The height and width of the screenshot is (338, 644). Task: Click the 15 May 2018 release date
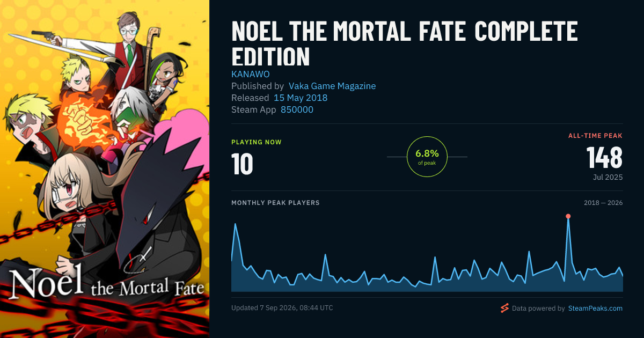(x=301, y=98)
